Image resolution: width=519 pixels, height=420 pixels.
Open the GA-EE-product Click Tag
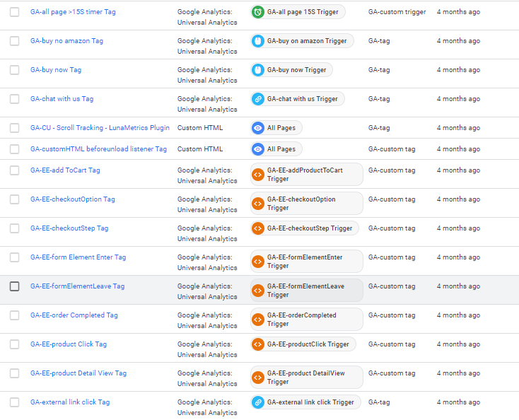point(69,344)
